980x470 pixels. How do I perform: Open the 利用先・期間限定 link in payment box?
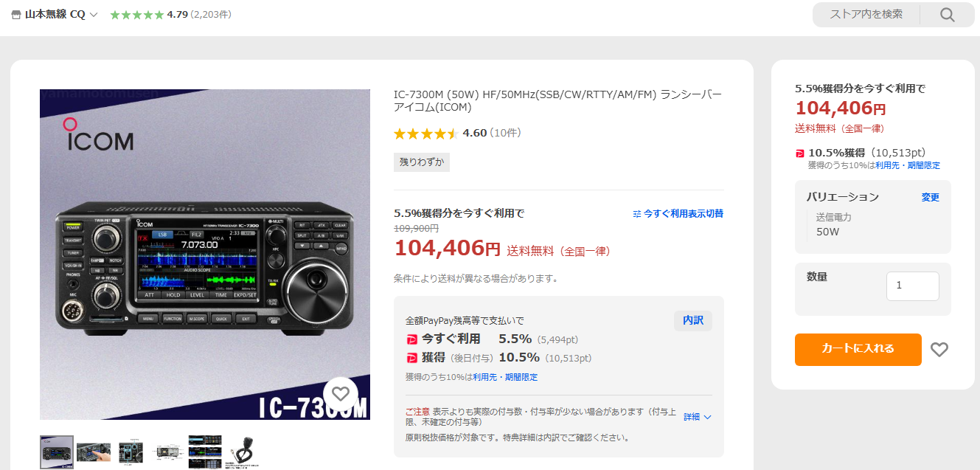[x=505, y=377]
